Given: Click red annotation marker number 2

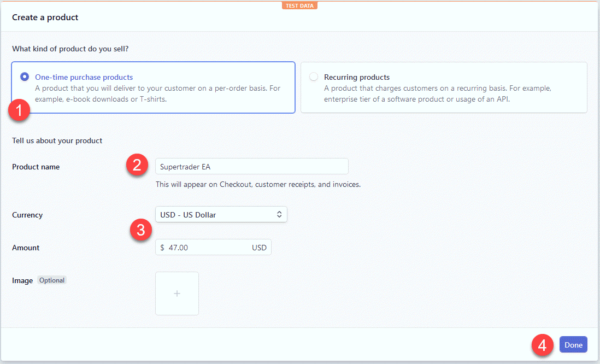Looking at the screenshot, I should click(x=137, y=165).
